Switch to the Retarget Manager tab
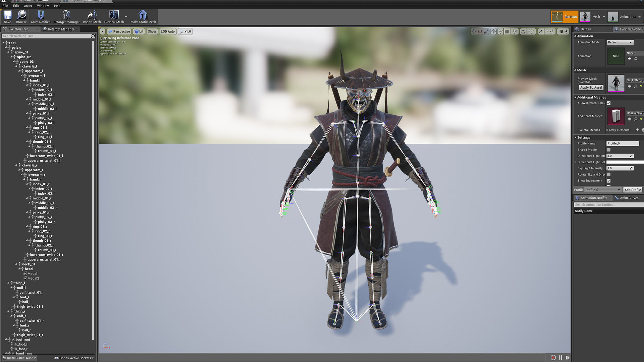Image resolution: width=644 pixels, height=362 pixels. 61,29
